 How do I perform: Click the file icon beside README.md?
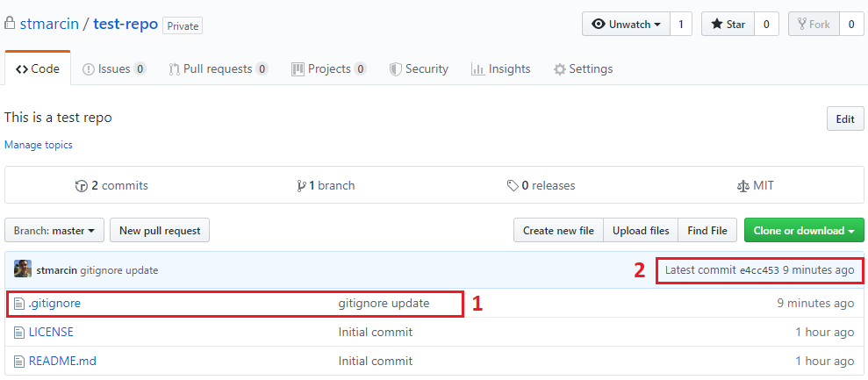pos(19,362)
